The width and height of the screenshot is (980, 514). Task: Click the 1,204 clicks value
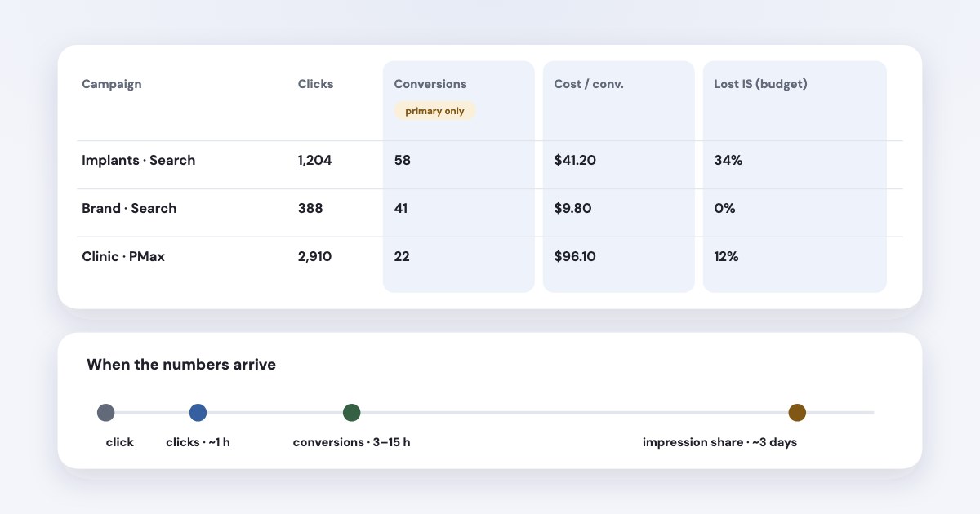coord(315,160)
